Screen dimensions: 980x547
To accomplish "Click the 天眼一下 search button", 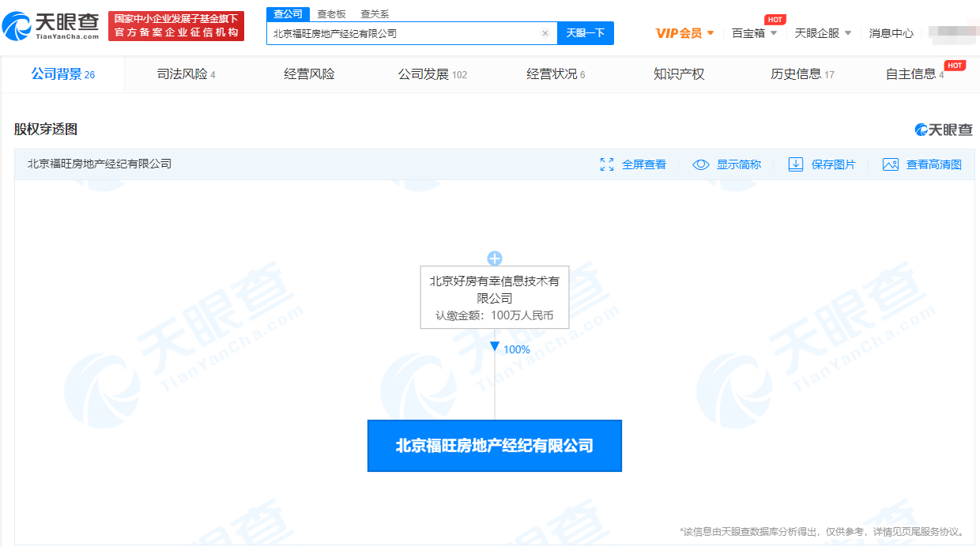I will pos(586,33).
